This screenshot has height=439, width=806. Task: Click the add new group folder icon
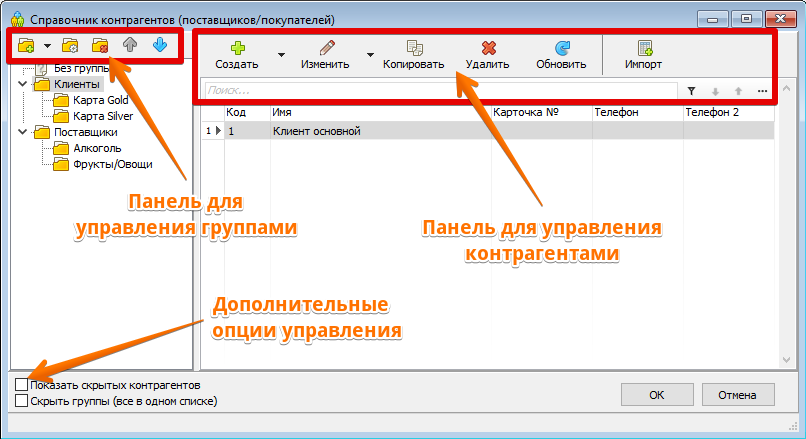tap(26, 46)
